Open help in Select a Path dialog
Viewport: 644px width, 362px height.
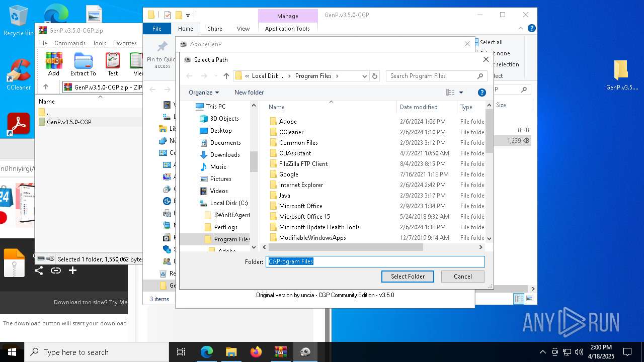point(481,93)
